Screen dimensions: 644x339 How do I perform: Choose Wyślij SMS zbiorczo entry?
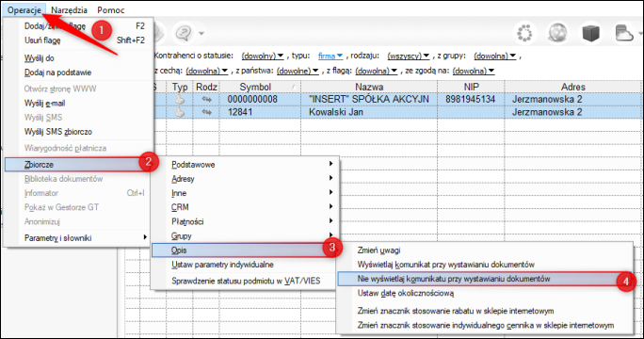click(x=79, y=132)
